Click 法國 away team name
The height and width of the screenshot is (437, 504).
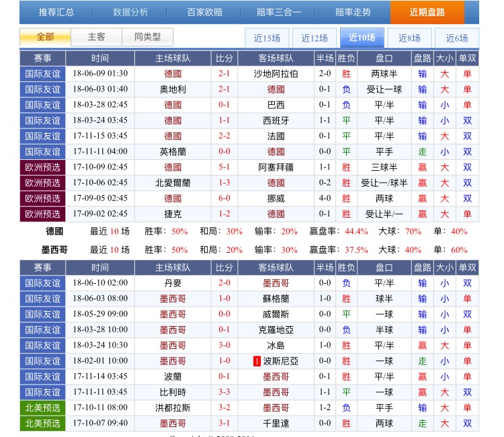pos(276,136)
